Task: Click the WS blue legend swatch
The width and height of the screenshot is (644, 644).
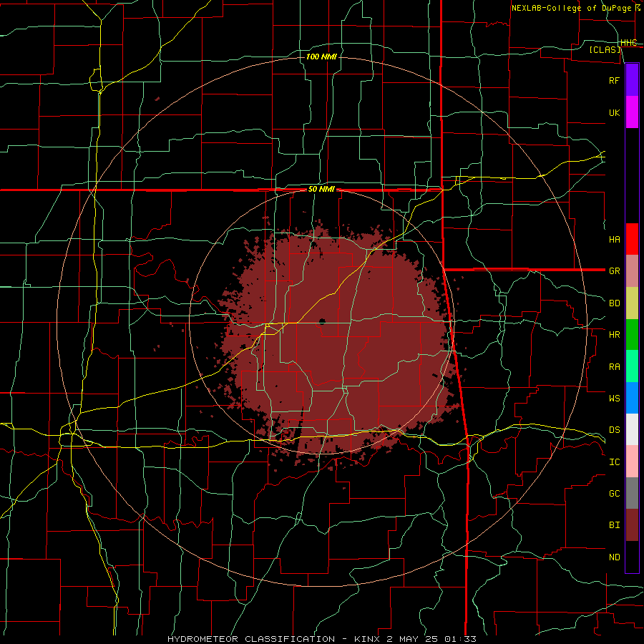Action: click(x=632, y=398)
